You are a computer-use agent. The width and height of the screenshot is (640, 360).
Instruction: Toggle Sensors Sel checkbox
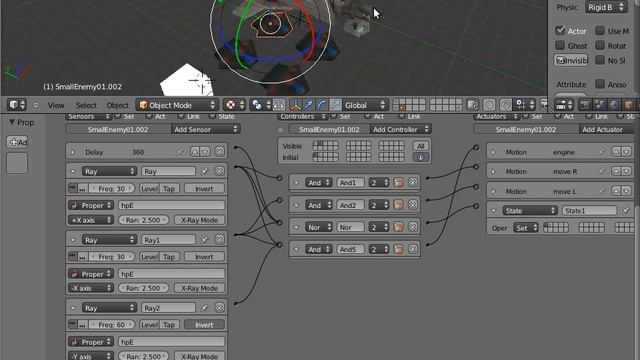pyautogui.click(x=118, y=116)
